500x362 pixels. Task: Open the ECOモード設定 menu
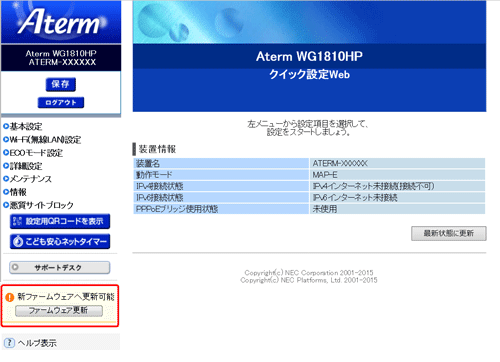click(x=36, y=153)
